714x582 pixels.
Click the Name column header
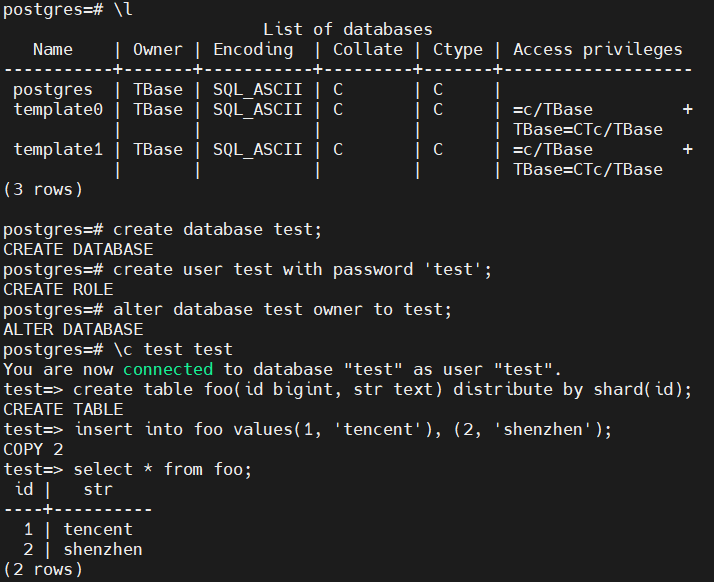pyautogui.click(x=53, y=49)
